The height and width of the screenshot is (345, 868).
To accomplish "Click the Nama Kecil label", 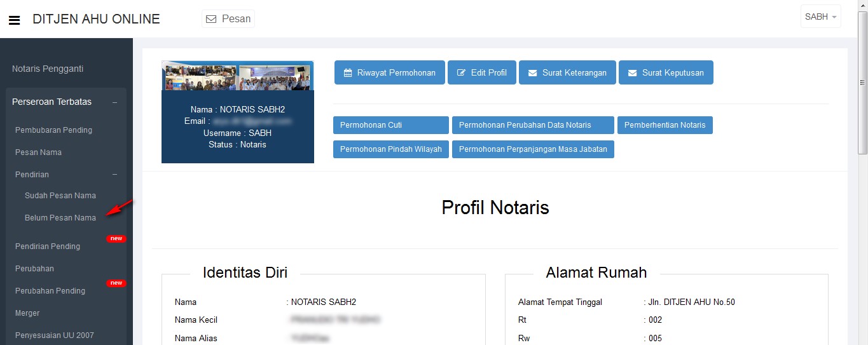I will click(196, 320).
